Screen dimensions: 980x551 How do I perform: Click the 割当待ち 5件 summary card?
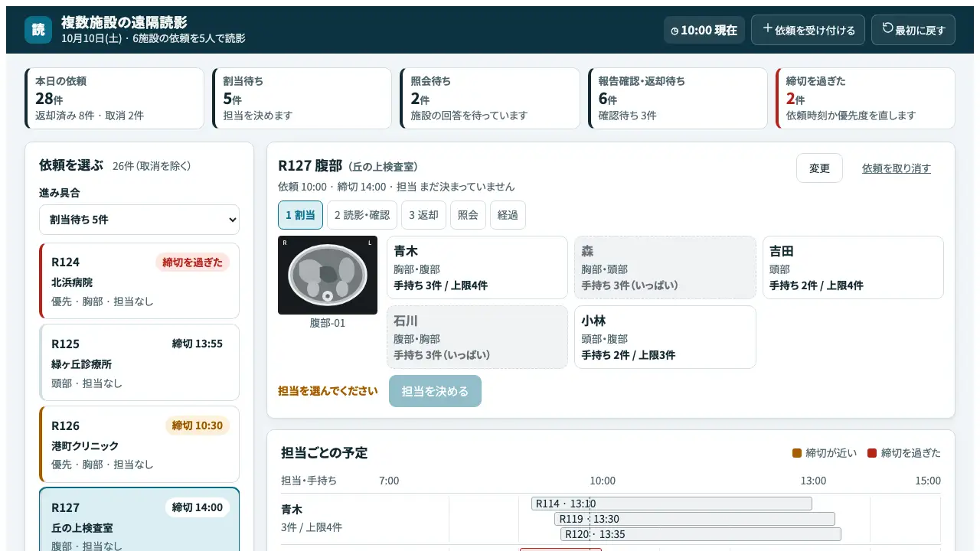tap(302, 99)
